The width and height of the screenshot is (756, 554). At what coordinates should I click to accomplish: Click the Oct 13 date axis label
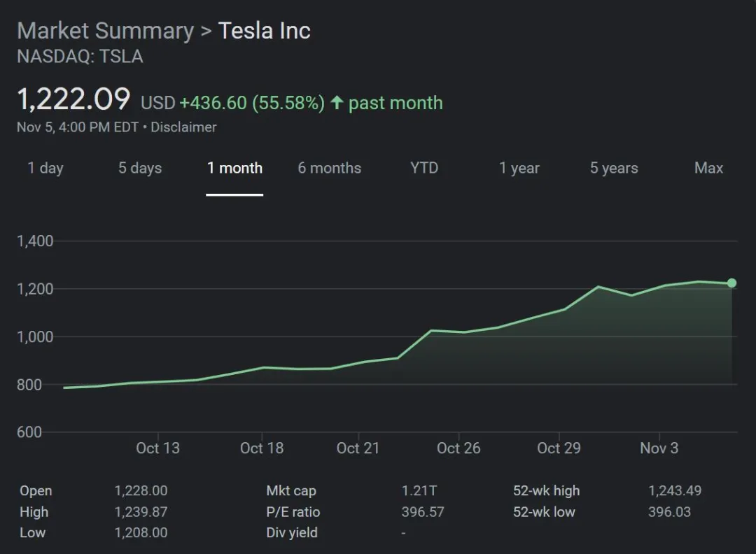157,448
